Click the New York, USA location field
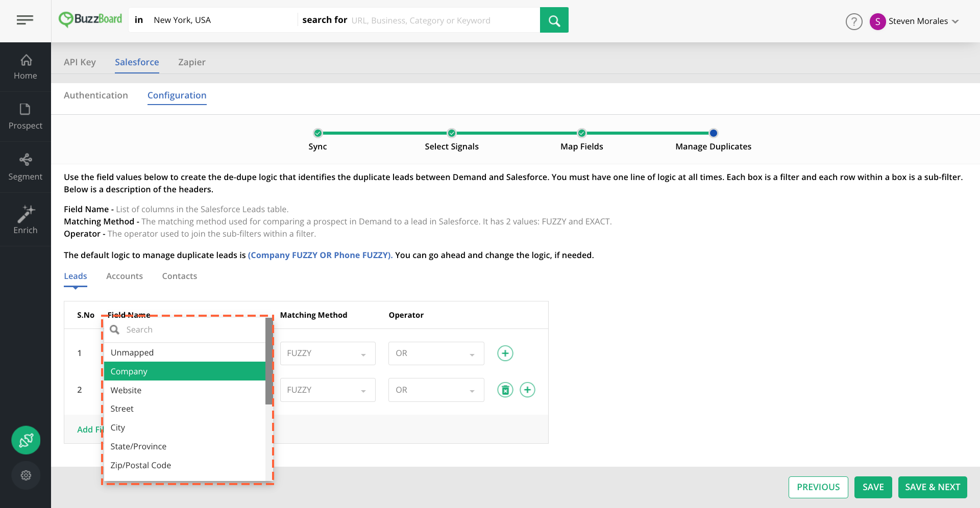980x508 pixels. 222,20
